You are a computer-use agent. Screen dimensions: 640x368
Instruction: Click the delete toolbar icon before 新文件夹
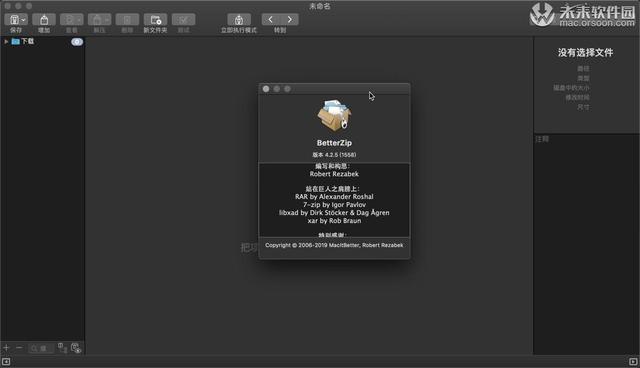point(127,20)
